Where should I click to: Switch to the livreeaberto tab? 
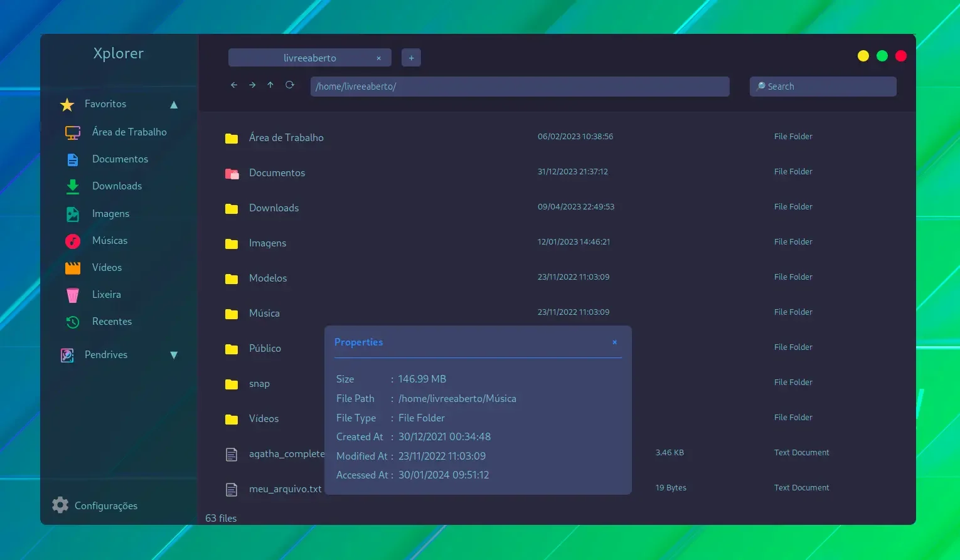point(310,58)
